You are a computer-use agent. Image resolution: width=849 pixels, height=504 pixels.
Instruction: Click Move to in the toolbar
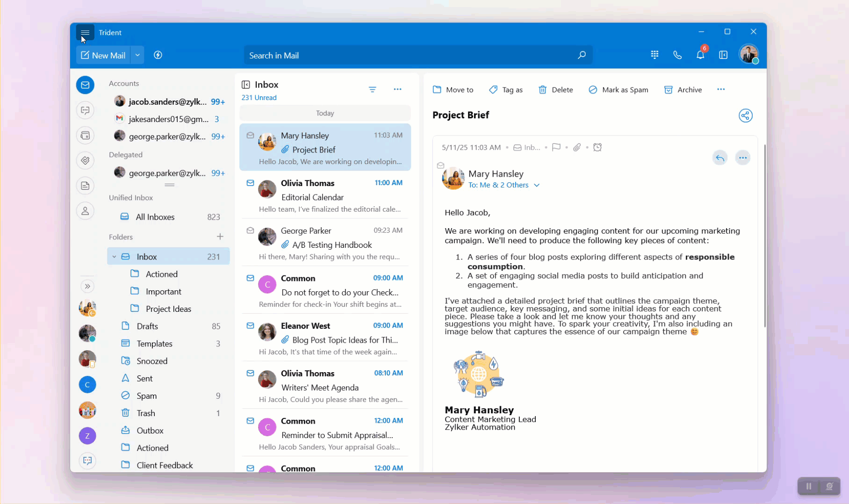(x=453, y=90)
